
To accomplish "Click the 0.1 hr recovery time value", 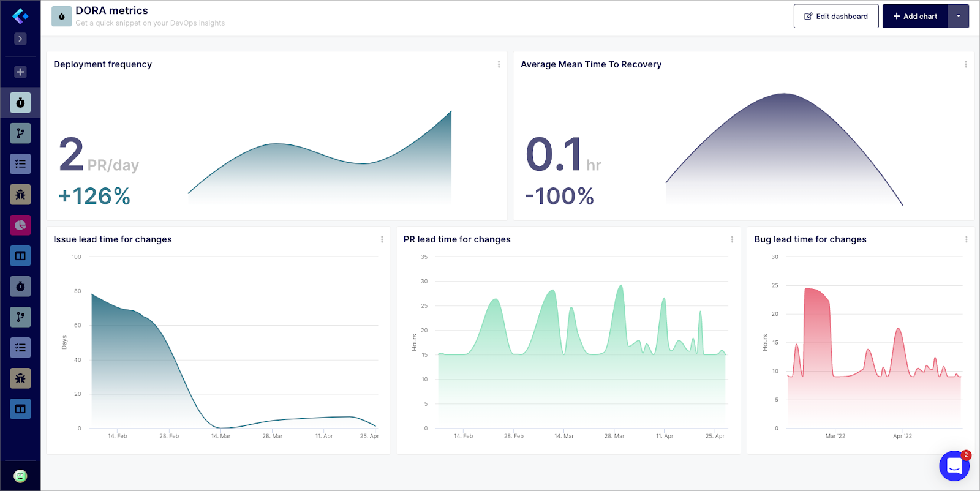I will point(562,156).
